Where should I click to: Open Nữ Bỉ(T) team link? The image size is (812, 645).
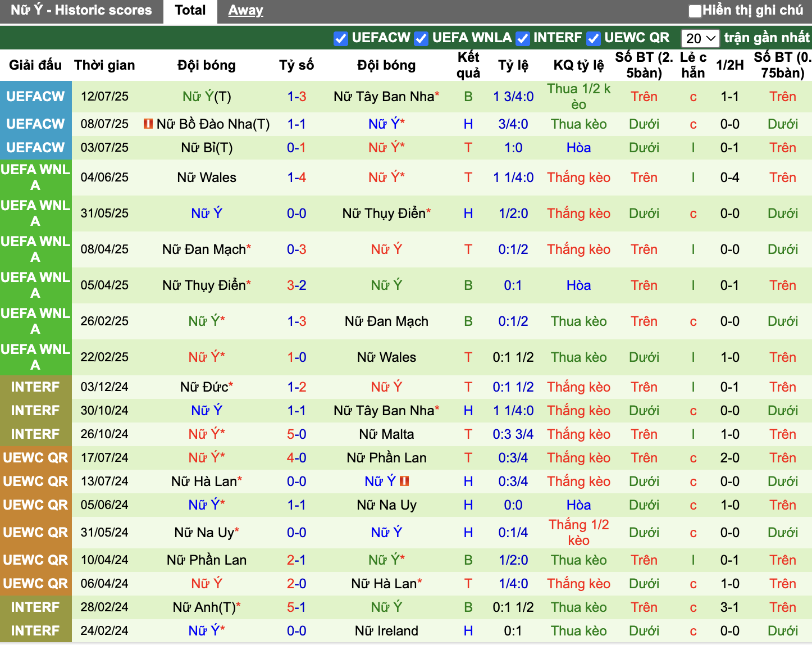[207, 148]
